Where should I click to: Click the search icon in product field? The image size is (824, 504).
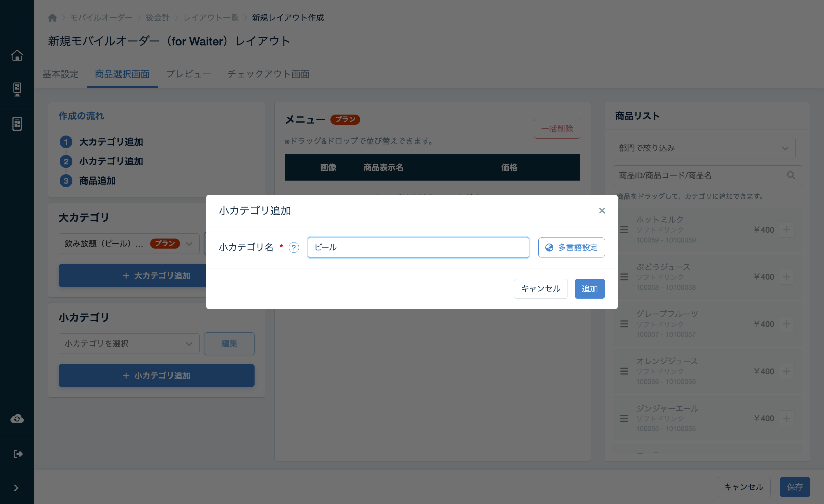tap(791, 176)
